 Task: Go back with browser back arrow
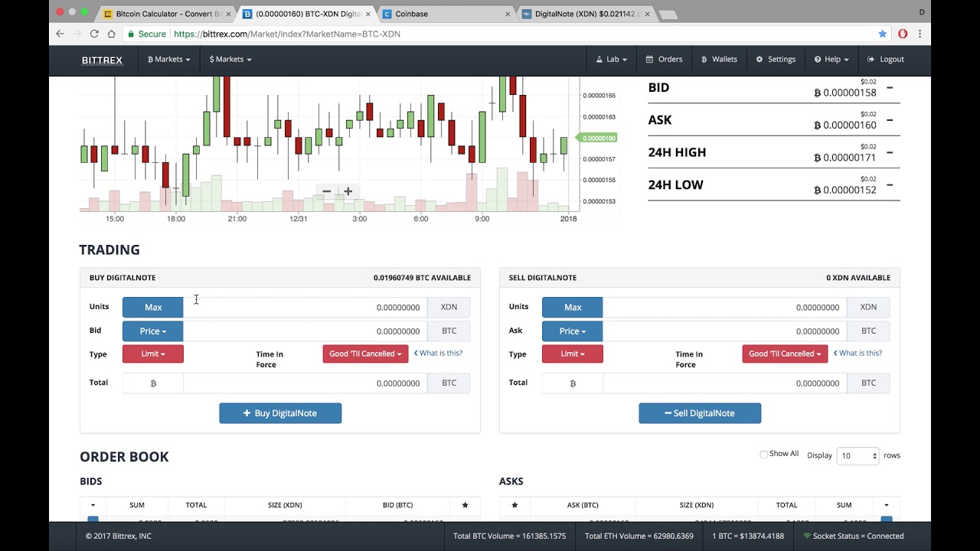[x=60, y=34]
